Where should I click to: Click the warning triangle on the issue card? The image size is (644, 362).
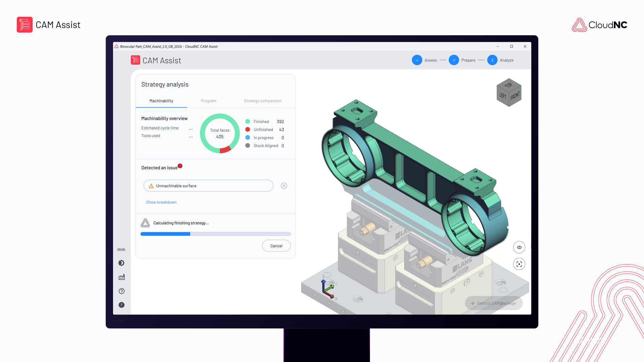click(151, 185)
